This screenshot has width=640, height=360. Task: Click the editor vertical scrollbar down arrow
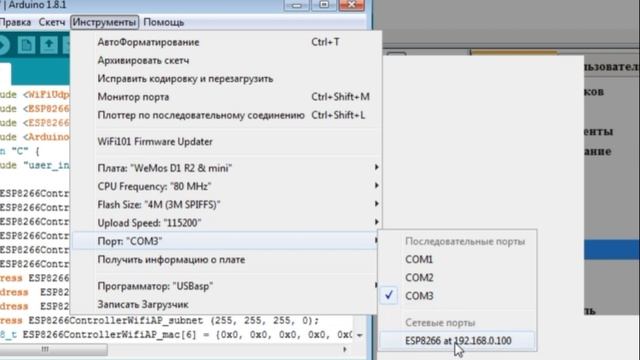point(360,336)
